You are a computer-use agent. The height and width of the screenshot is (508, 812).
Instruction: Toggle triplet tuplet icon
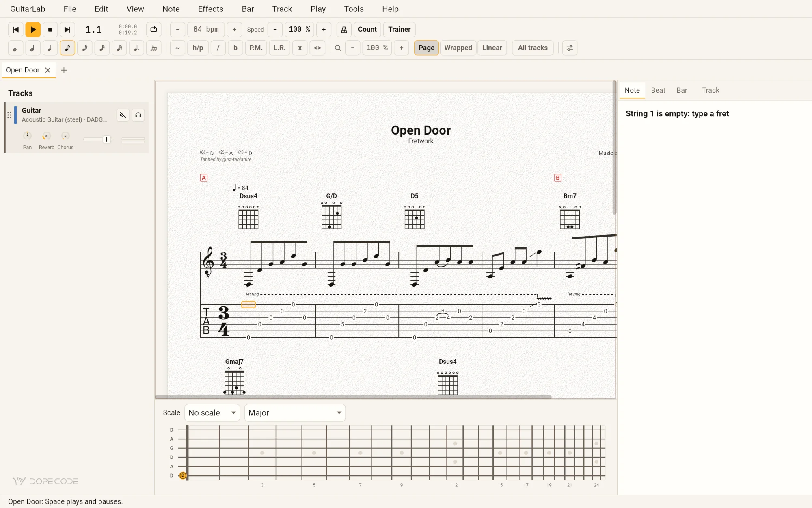154,48
